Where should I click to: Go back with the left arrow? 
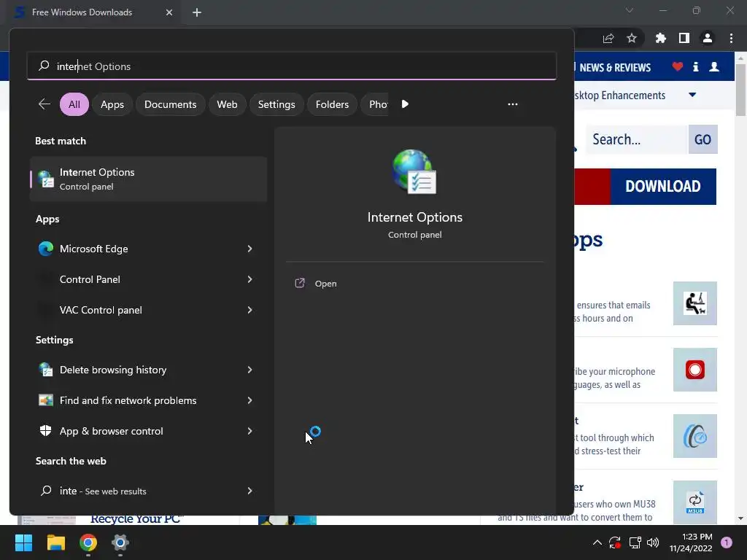44,104
